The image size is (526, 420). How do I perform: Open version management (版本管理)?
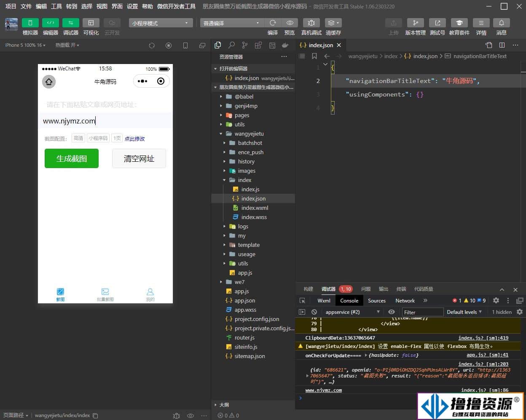click(416, 23)
